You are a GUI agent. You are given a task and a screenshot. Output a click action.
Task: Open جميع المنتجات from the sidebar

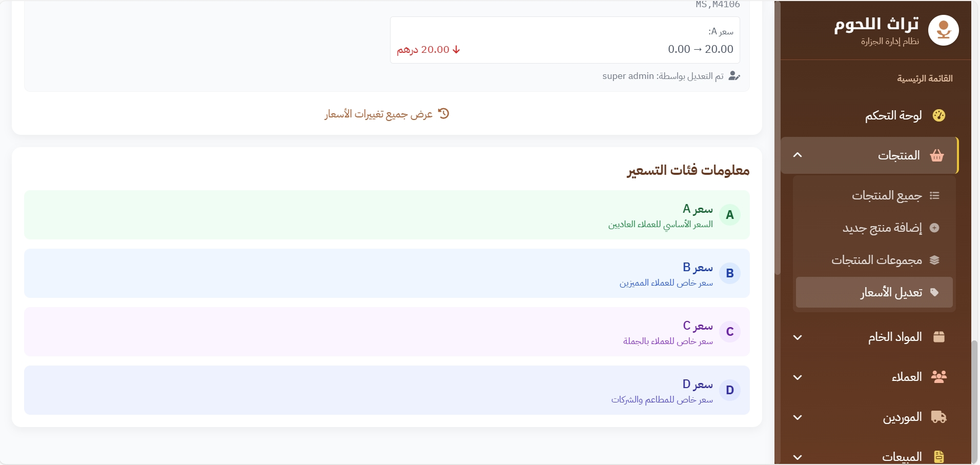[x=887, y=196]
